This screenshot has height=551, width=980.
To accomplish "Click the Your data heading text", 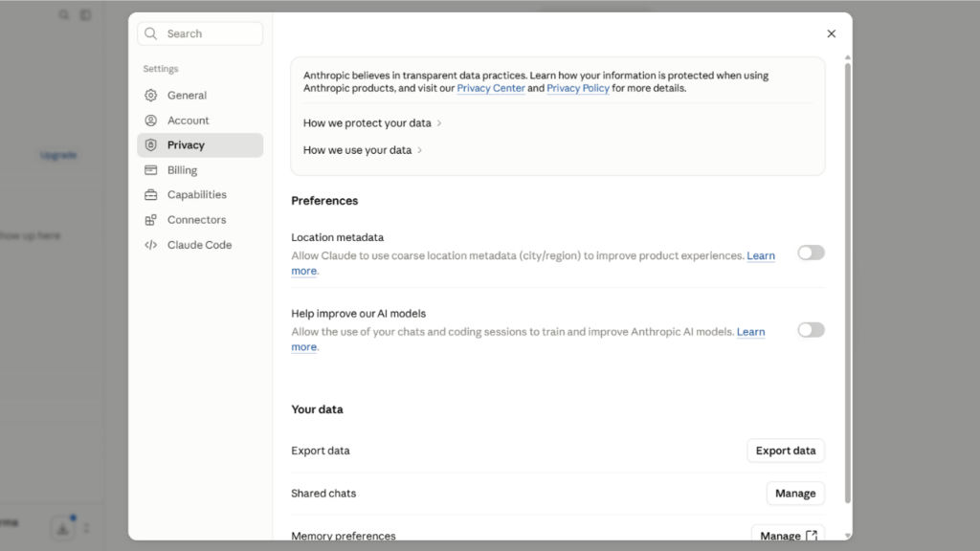I will [x=317, y=409].
